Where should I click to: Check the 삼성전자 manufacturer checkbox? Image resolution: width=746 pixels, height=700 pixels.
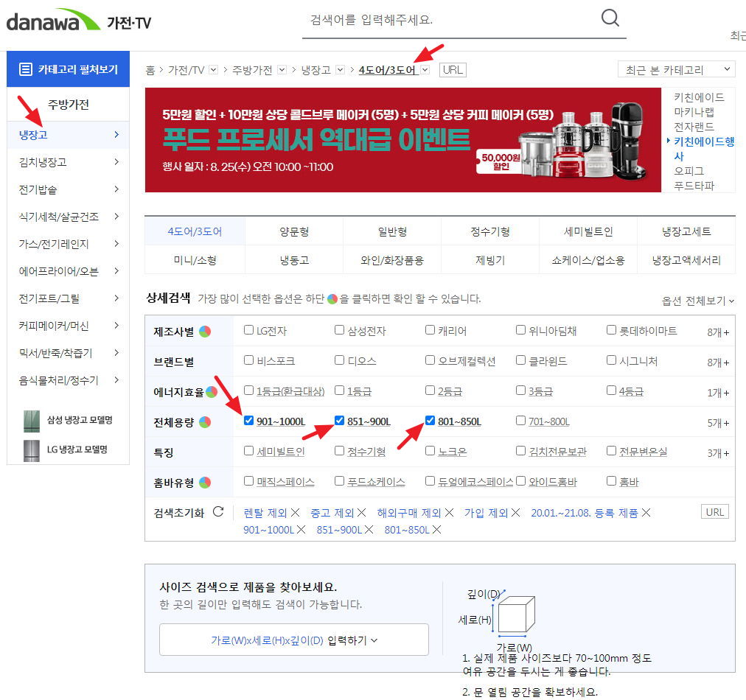click(339, 330)
